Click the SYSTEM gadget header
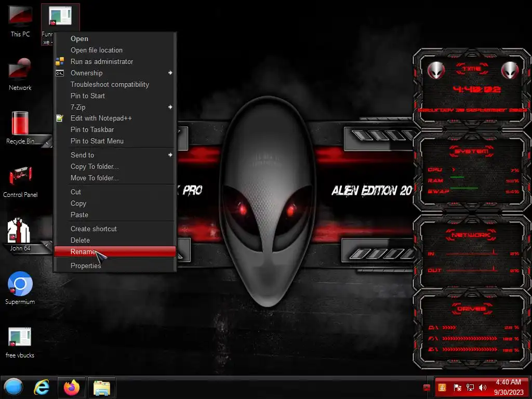 [472, 151]
